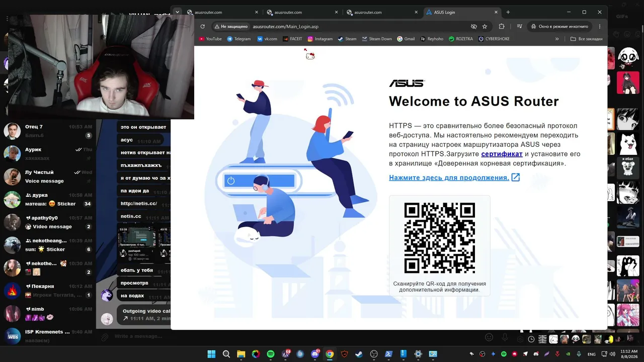Open Steam from the taskbar

(359, 354)
